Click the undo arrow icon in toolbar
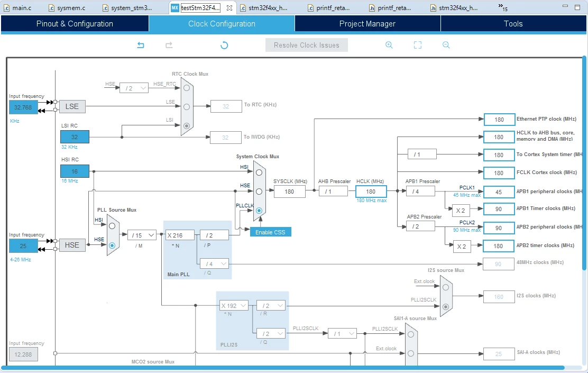 point(141,45)
